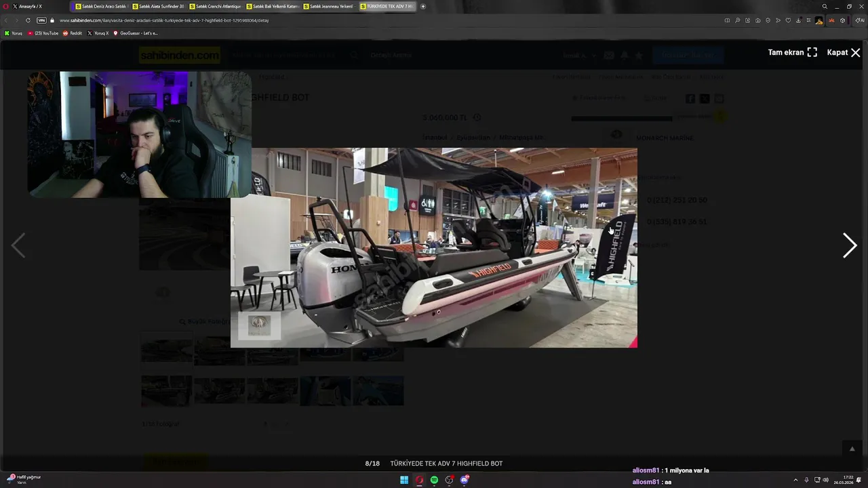Click the sahibinden.com address bar URL
868x488 pixels.
164,20
